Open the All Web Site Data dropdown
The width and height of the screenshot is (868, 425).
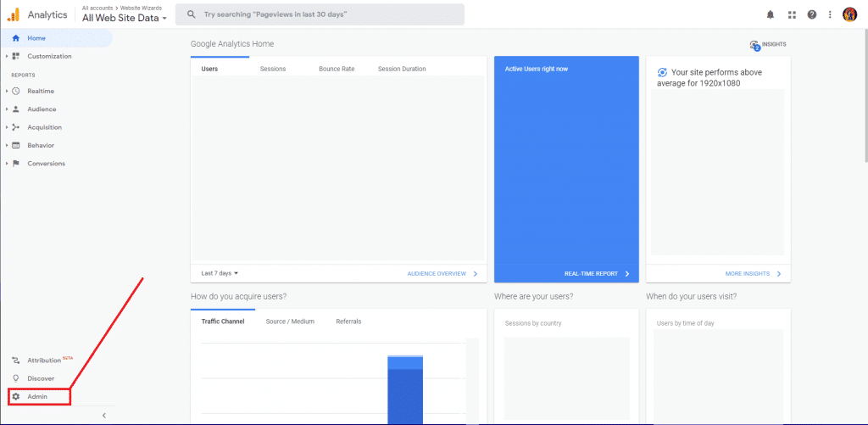coord(124,18)
